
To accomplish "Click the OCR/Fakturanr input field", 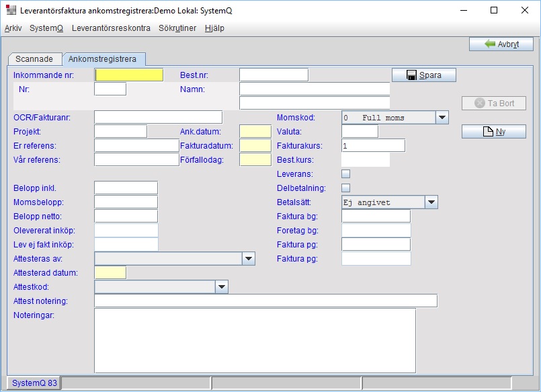I will (x=158, y=118).
